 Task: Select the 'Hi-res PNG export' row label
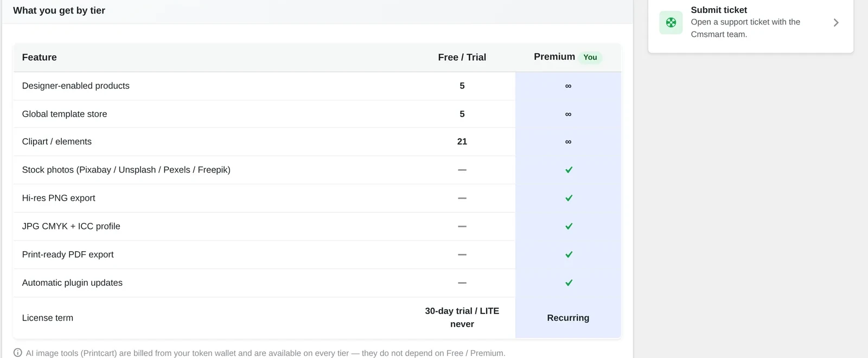(x=59, y=198)
